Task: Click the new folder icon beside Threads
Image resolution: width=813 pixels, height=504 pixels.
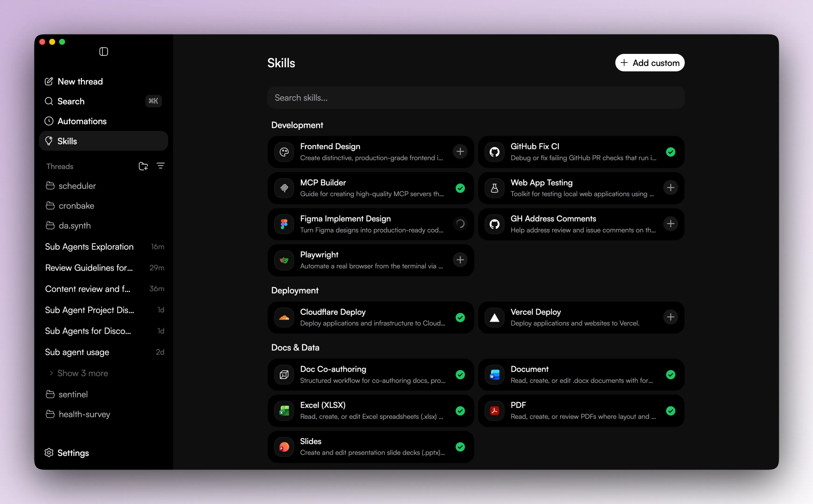Action: pyautogui.click(x=143, y=166)
